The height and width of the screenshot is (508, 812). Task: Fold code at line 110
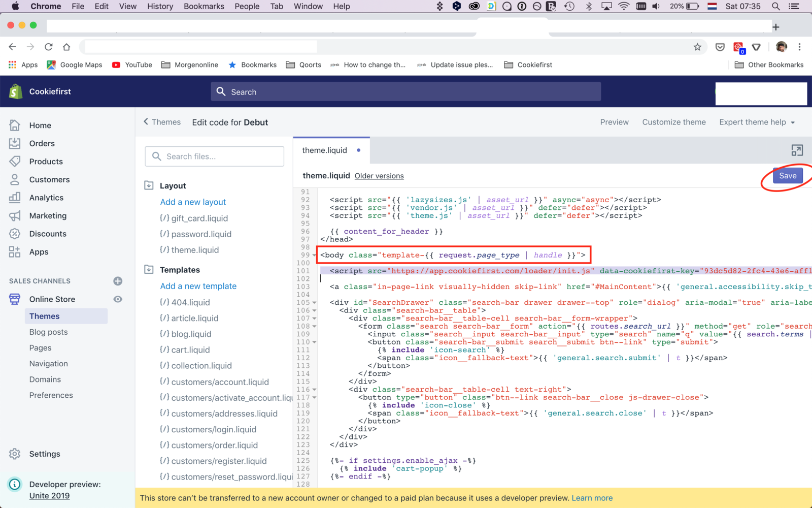(315, 342)
